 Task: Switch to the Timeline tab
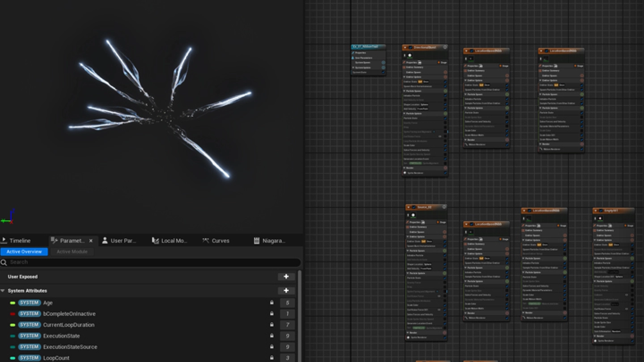pos(20,240)
